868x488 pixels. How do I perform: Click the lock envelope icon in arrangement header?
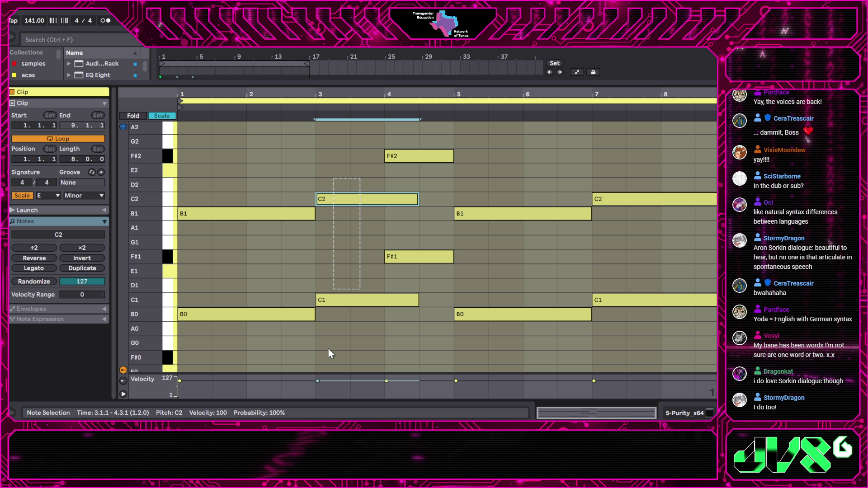pyautogui.click(x=593, y=72)
